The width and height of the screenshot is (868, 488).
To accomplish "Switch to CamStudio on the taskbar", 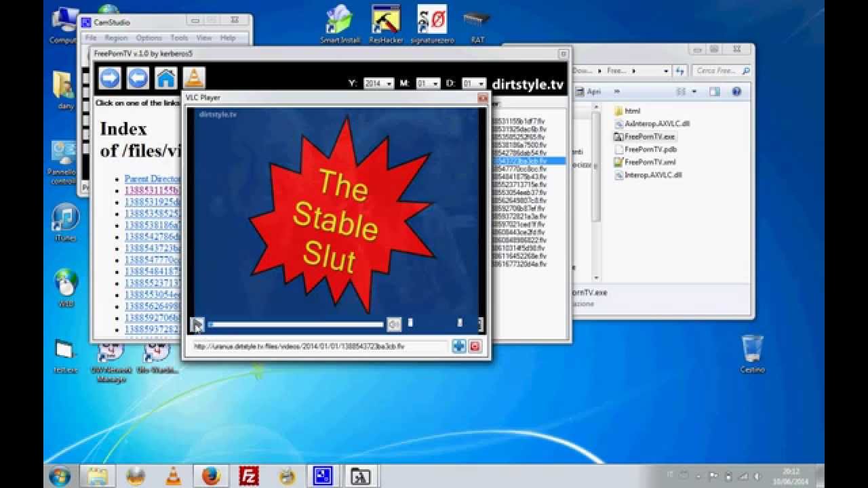I will point(322,476).
